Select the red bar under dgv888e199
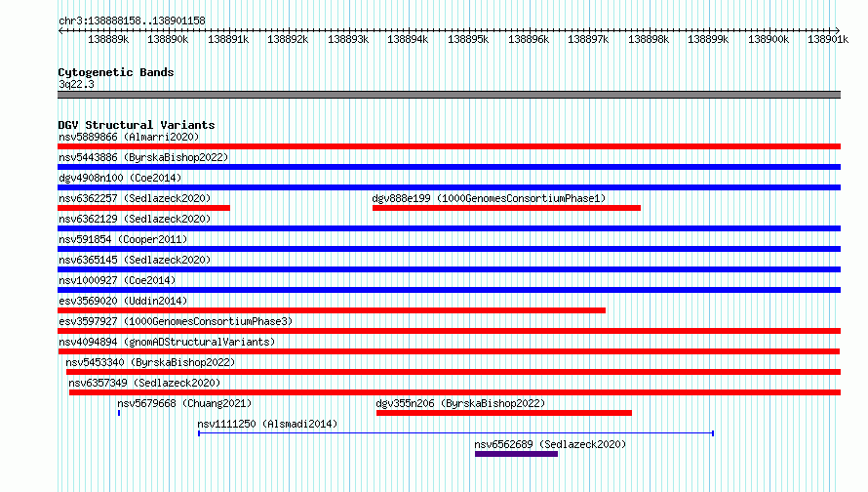868x492 pixels. 506,208
